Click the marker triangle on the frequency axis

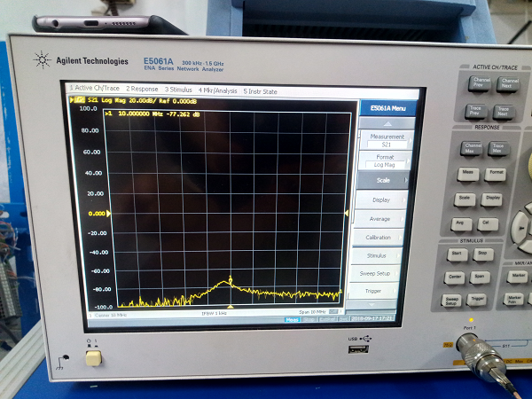pos(231,307)
